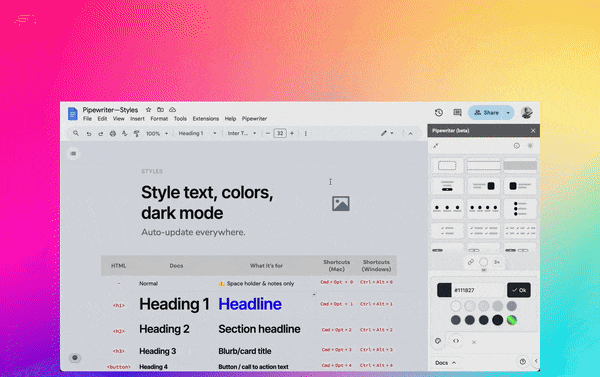Click the document outline icon
600x377 pixels.
(x=73, y=153)
